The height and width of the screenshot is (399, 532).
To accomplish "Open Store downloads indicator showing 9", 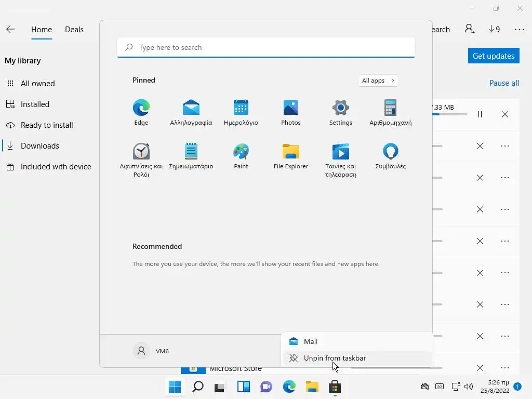I will [494, 30].
